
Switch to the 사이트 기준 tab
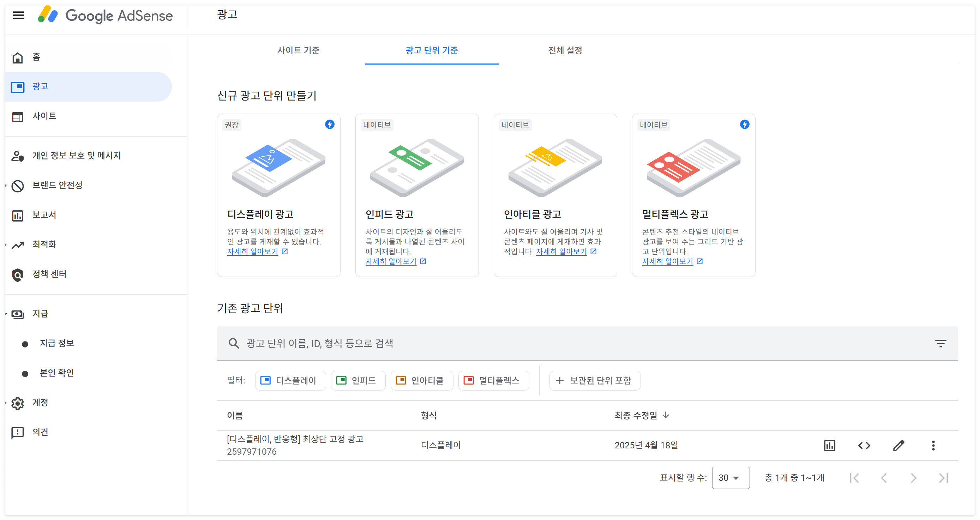[298, 50]
